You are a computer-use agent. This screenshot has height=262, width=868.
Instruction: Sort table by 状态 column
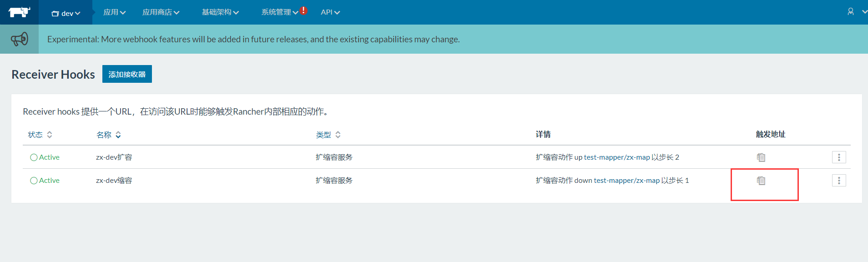(x=40, y=135)
